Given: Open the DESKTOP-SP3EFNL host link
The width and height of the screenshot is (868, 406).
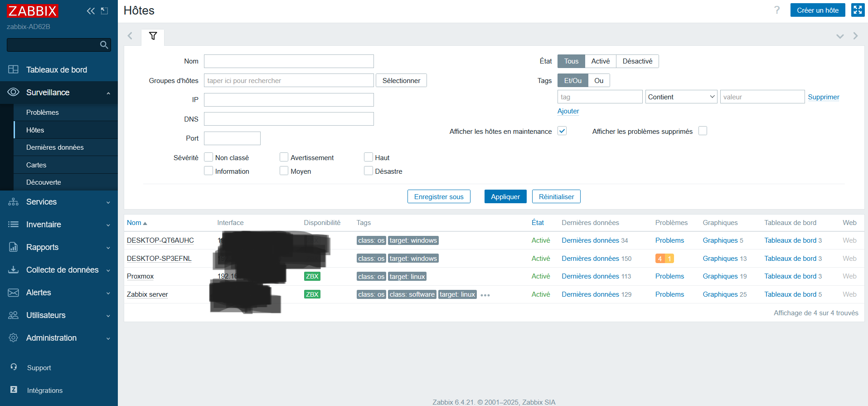Looking at the screenshot, I should click(159, 259).
